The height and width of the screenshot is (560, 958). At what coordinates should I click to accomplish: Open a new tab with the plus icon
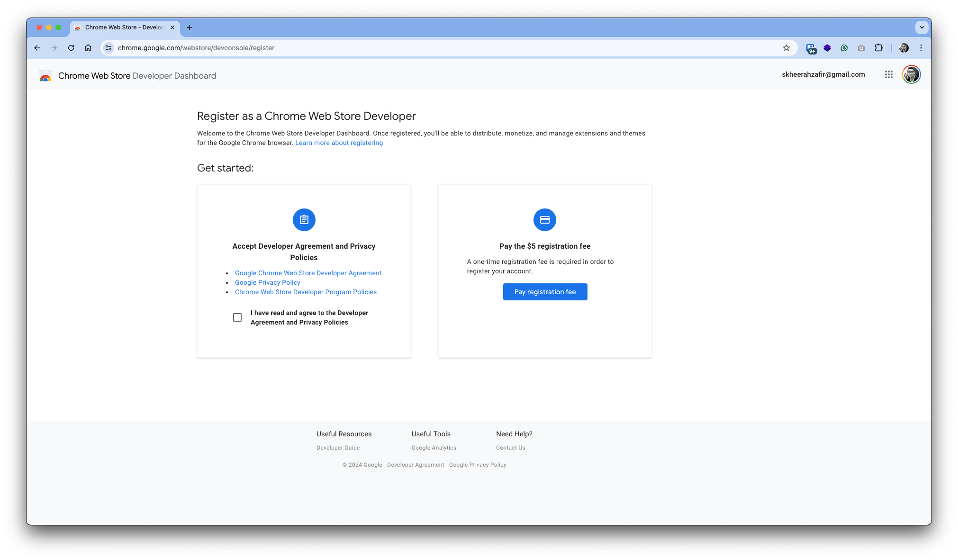(190, 27)
